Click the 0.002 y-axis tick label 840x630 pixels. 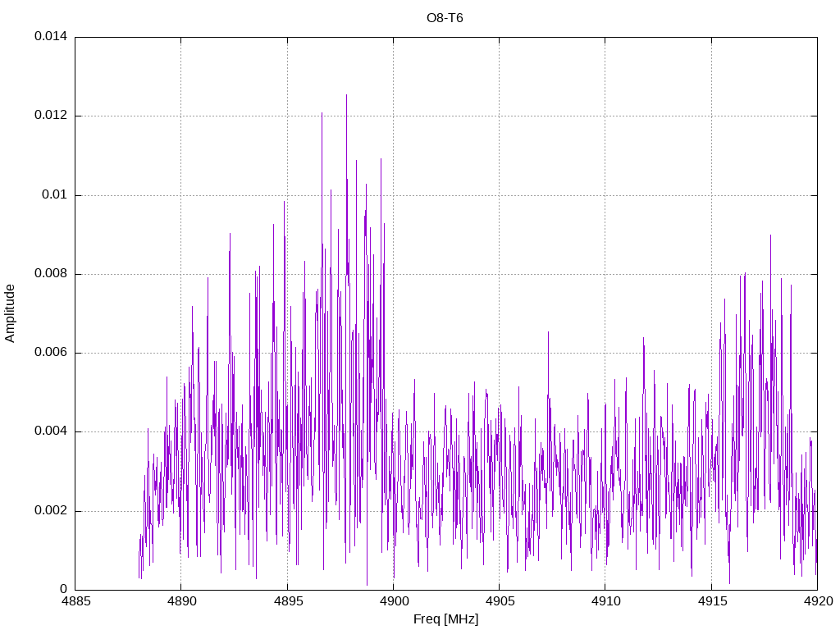pos(51,510)
